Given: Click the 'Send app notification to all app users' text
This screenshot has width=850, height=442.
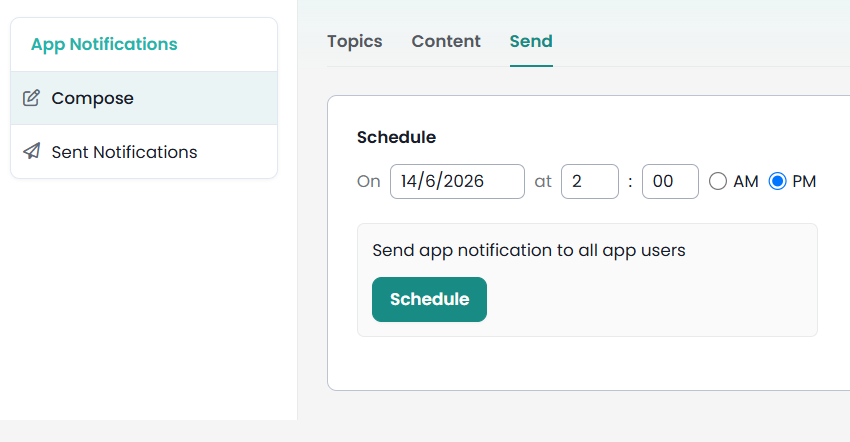Looking at the screenshot, I should [529, 251].
